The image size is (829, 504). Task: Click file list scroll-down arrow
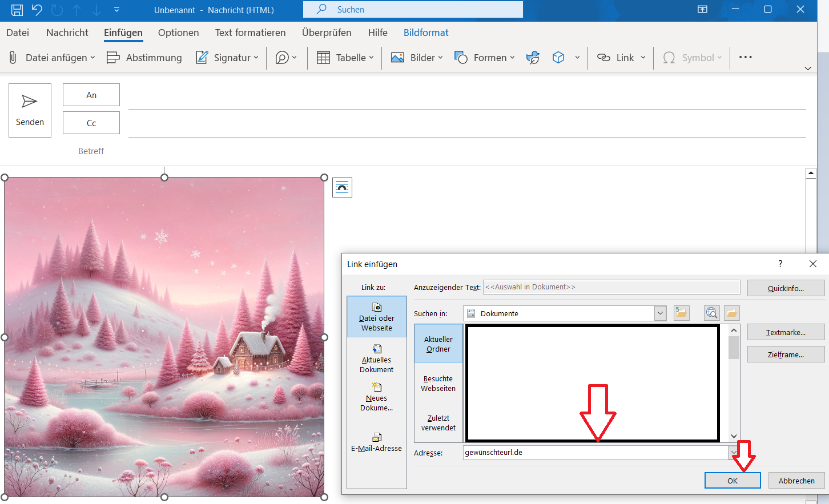(734, 436)
